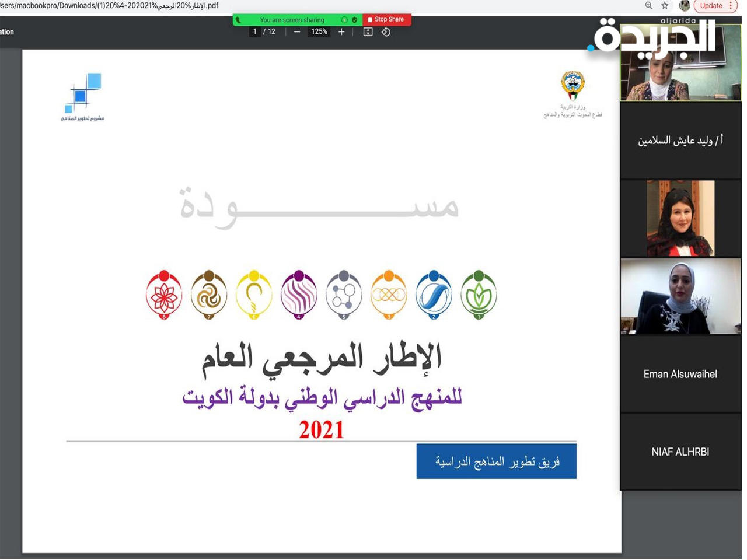Image resolution: width=747 pixels, height=560 pixels.
Task: Click the green leaf competency icon numbered 1
Action: pos(479,295)
